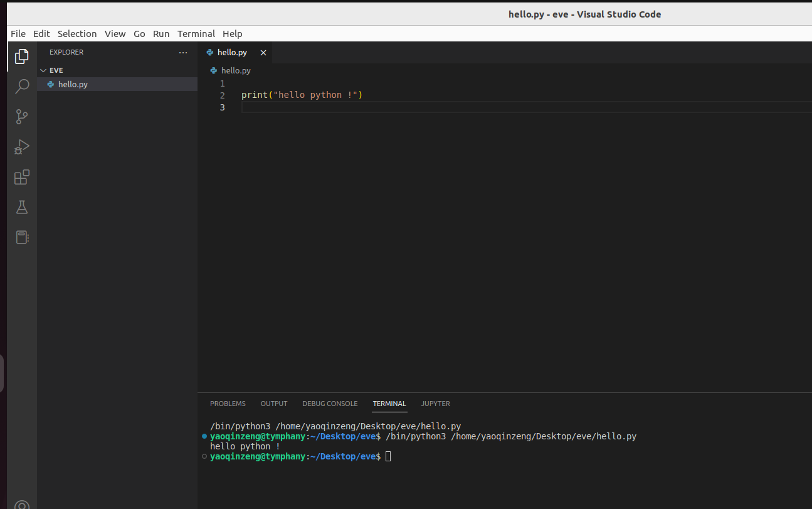Switch to the hello.py editor tab

(236, 53)
